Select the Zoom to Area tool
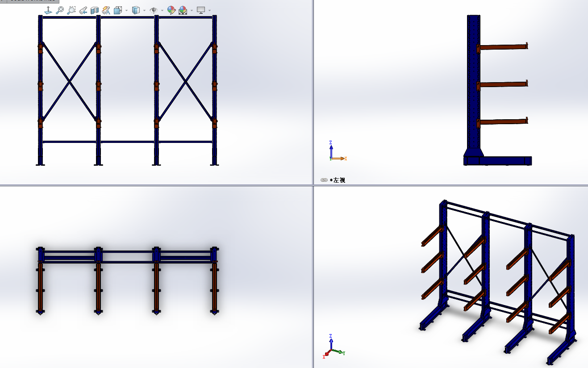 [71, 10]
